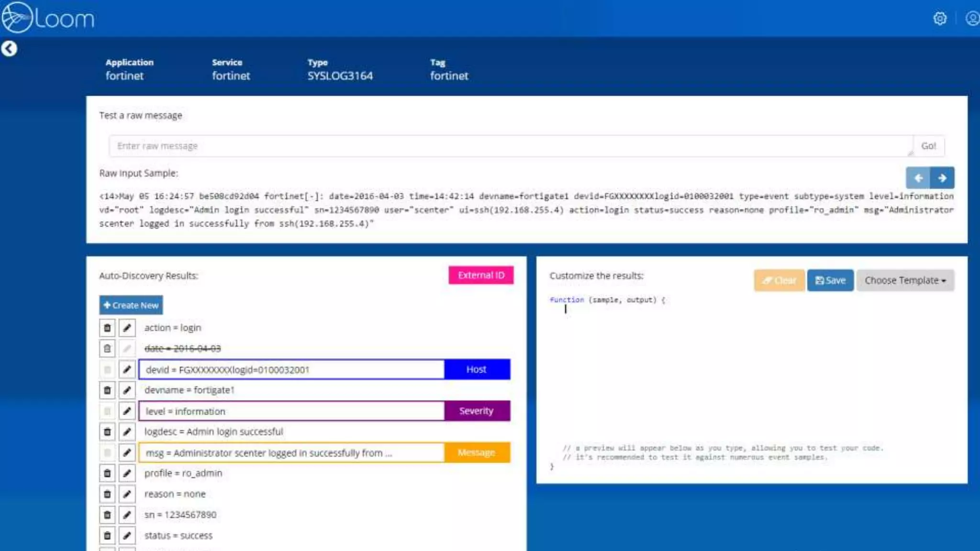
Task: Click the External ID button
Action: [x=481, y=275]
